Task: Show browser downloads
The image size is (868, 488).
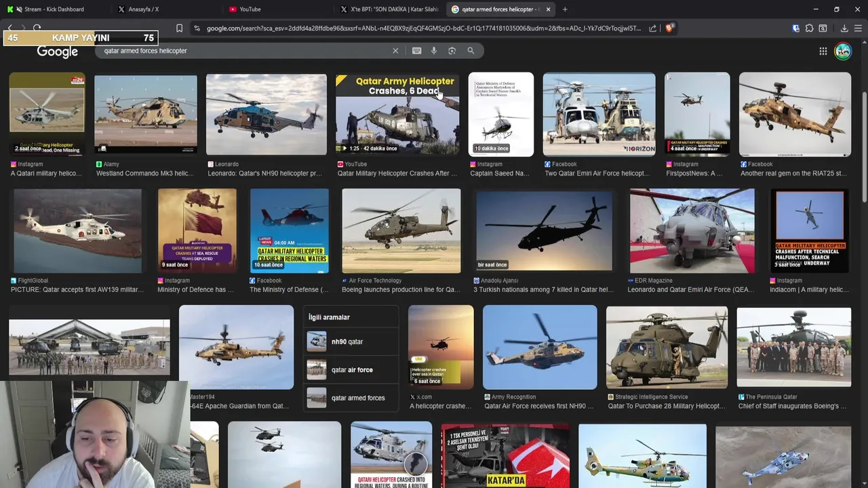Action: click(844, 28)
